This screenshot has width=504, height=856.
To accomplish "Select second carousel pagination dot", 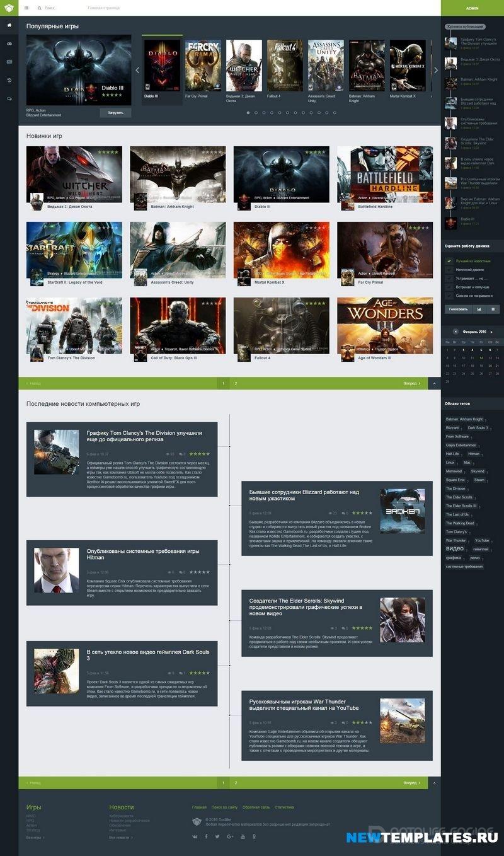I will coord(256,113).
